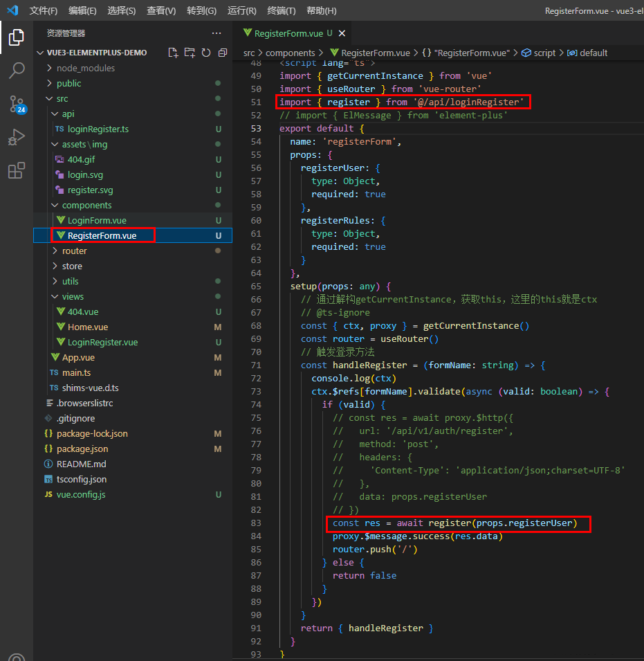
Task: Collapse the views folder
Action: click(x=73, y=296)
